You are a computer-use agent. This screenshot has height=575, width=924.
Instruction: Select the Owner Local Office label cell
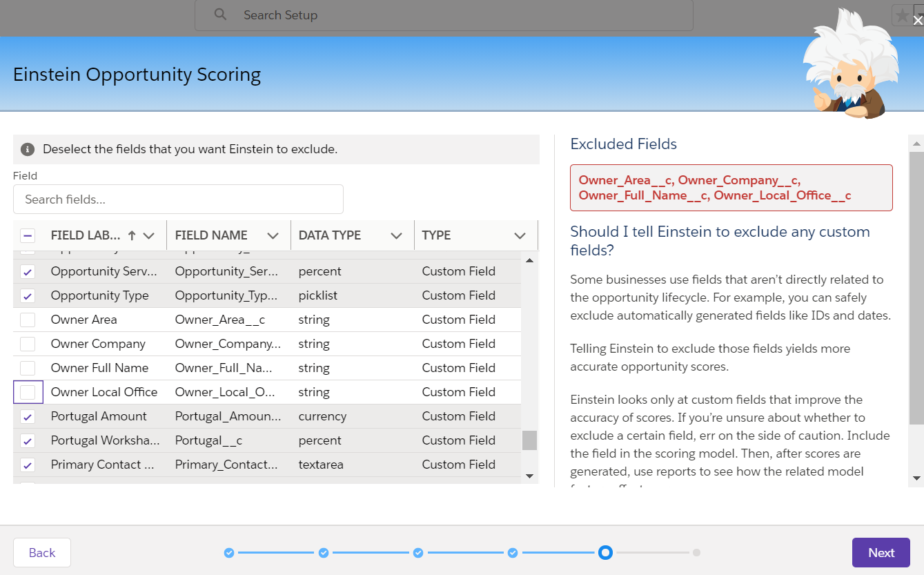(104, 392)
